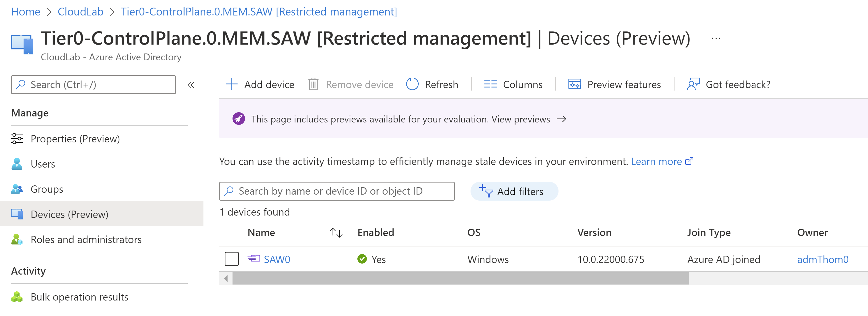Click the add filter funnel icon

(486, 191)
